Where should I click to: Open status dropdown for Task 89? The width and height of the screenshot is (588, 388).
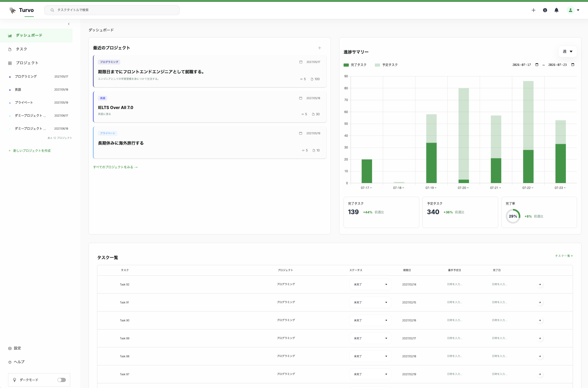(370, 338)
